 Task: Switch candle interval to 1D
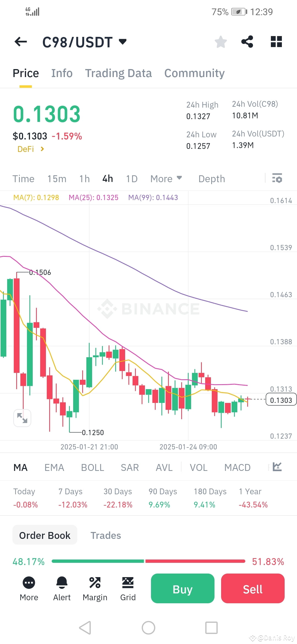coord(131,179)
